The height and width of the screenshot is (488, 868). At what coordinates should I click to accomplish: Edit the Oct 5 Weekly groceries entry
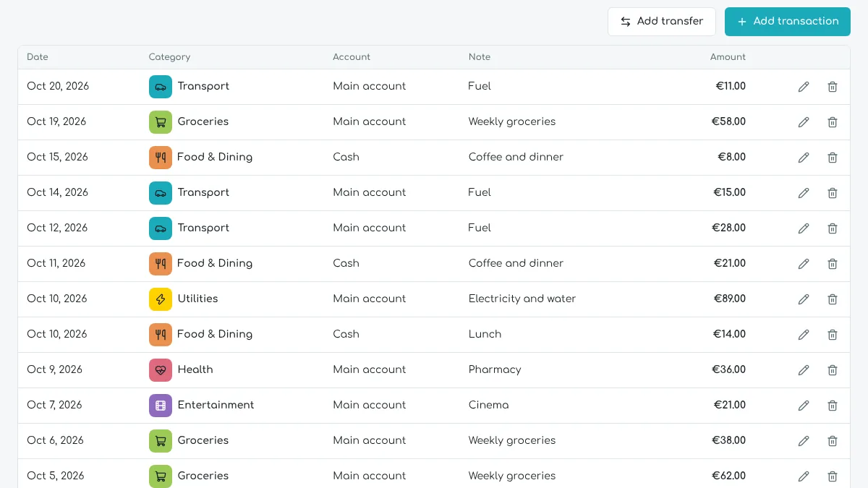point(804,476)
